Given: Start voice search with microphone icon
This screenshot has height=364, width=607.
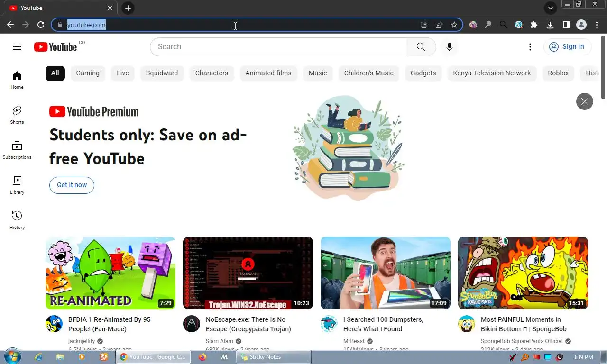Looking at the screenshot, I should pos(450,46).
